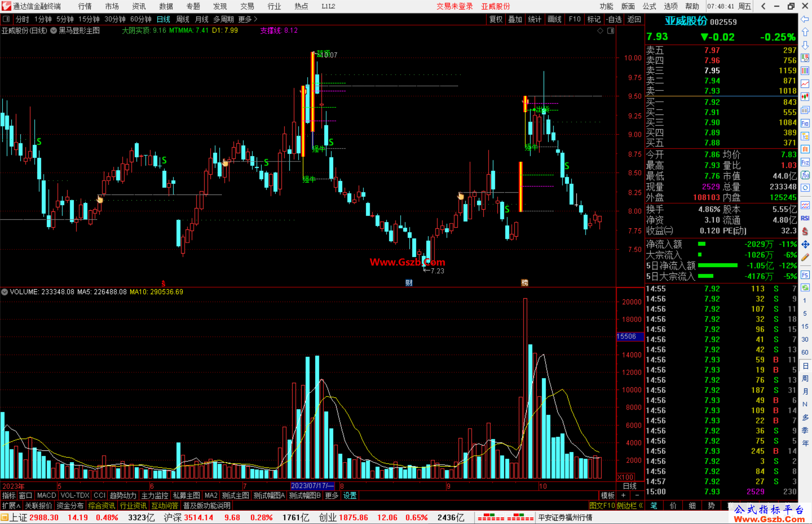Screen dimensions: 812x524
Task: Click the FS icon in right sidebar
Action: tap(805, 275)
